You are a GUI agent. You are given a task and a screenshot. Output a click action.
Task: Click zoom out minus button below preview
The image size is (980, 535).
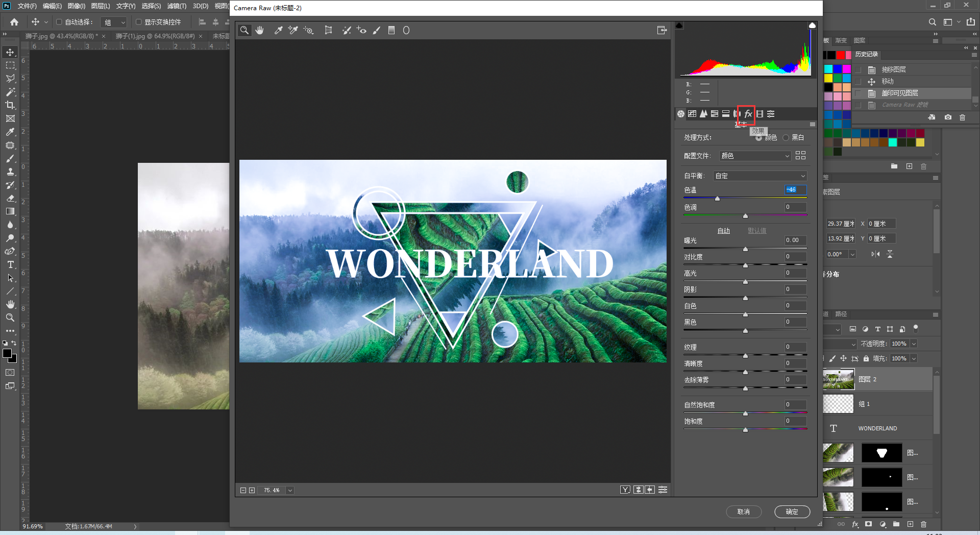243,490
